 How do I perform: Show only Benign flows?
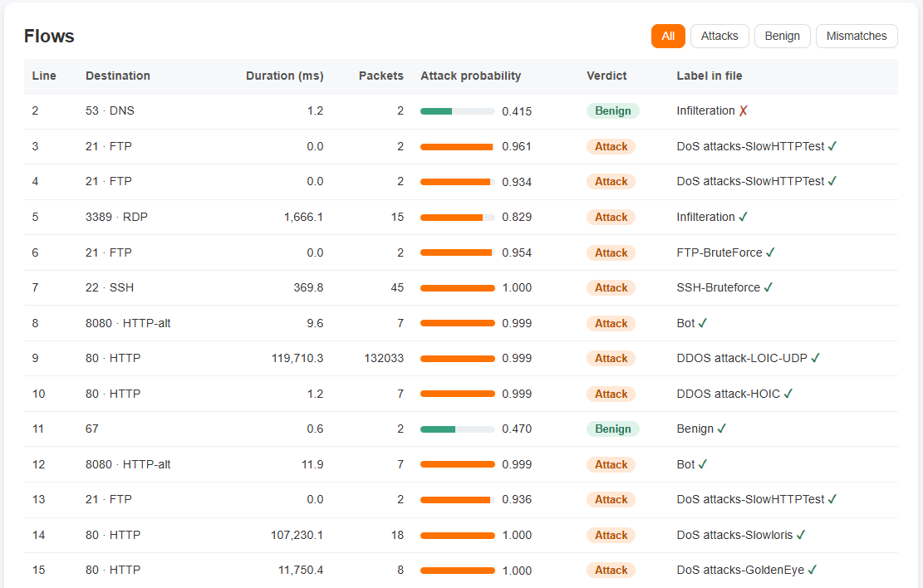(x=782, y=36)
